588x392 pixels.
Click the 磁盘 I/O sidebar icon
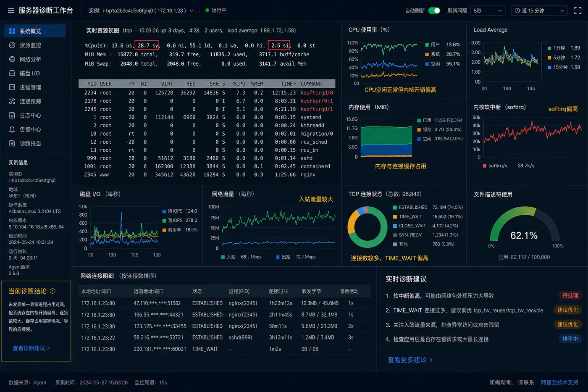pyautogui.click(x=12, y=73)
